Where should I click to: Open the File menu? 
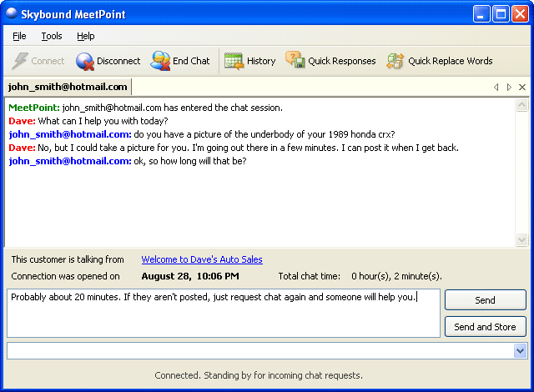19,36
